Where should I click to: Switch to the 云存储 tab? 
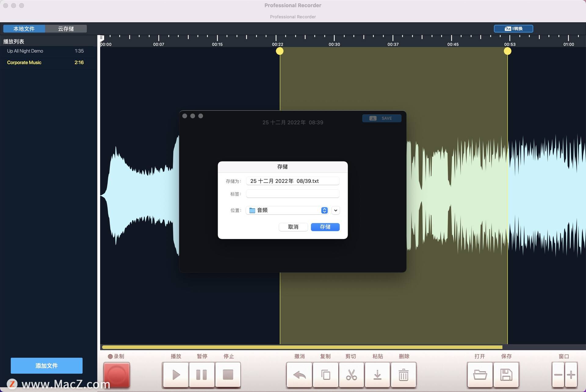(66, 29)
